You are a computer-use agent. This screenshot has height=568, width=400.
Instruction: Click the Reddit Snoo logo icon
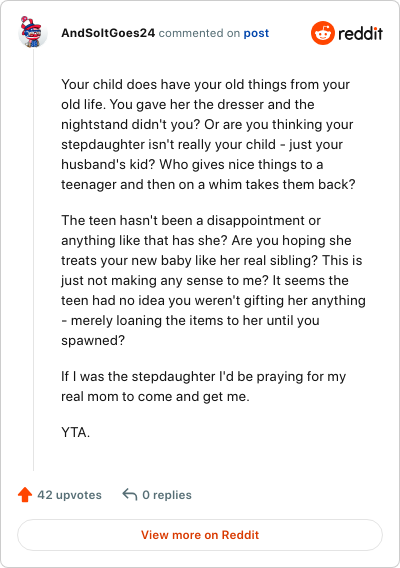(x=322, y=33)
